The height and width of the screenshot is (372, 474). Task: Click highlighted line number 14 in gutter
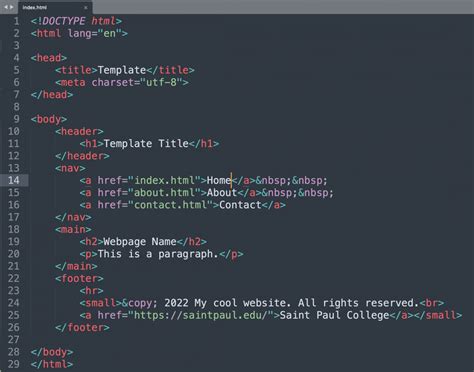click(x=14, y=181)
